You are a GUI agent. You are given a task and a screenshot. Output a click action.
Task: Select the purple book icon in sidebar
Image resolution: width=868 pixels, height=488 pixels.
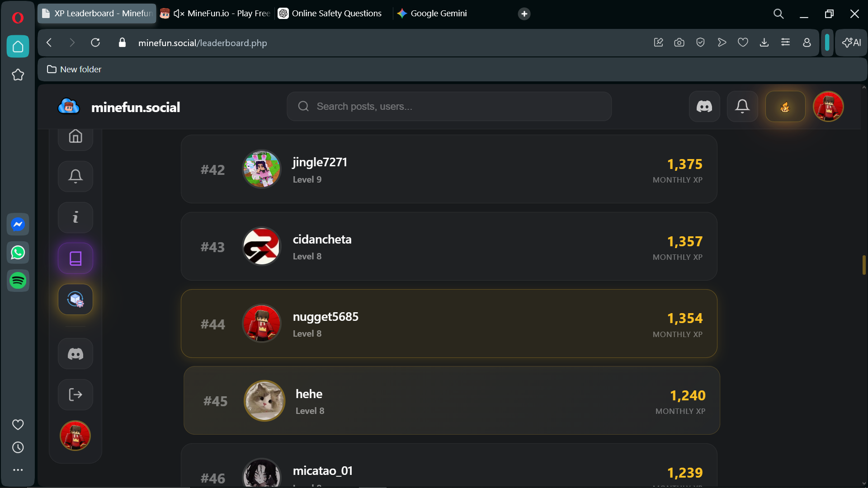click(75, 258)
